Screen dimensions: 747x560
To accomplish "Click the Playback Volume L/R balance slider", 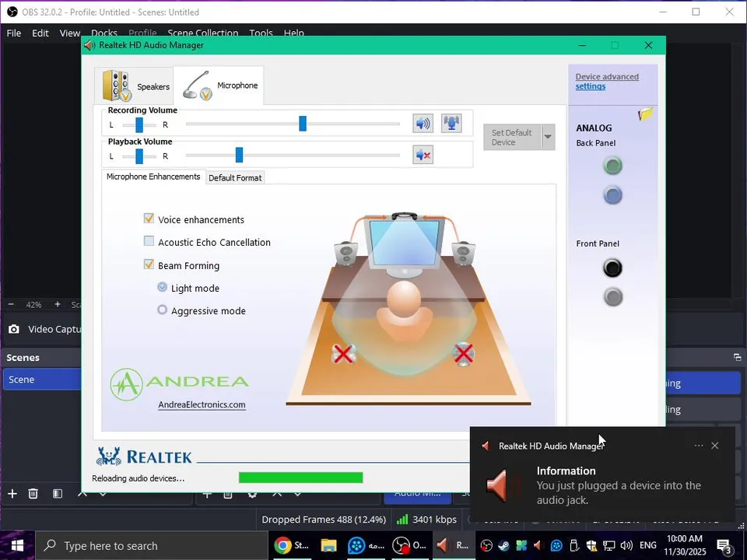I will point(139,156).
